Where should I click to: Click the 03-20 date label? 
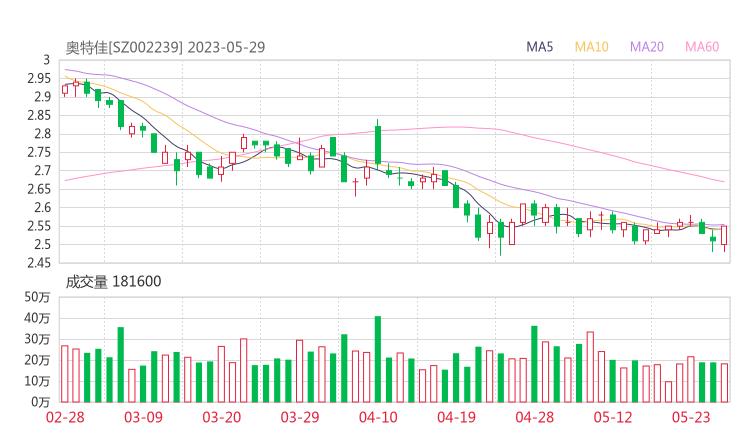point(222,417)
